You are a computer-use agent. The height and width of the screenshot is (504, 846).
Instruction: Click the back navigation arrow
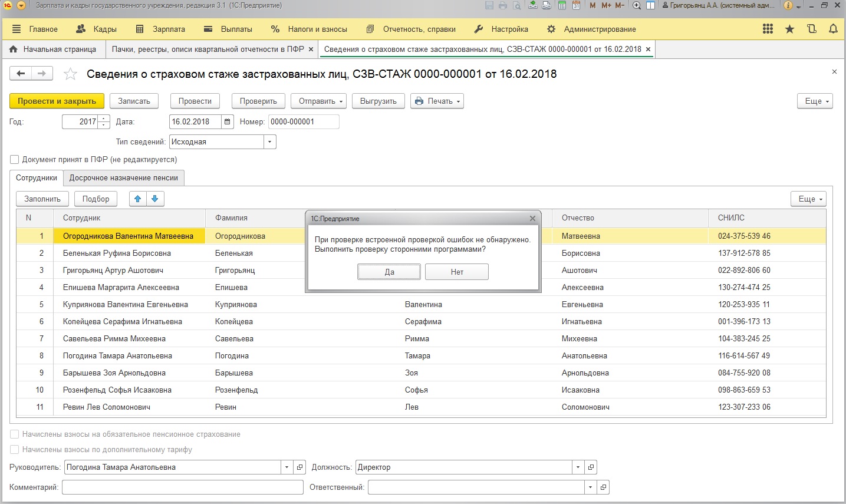click(x=21, y=74)
